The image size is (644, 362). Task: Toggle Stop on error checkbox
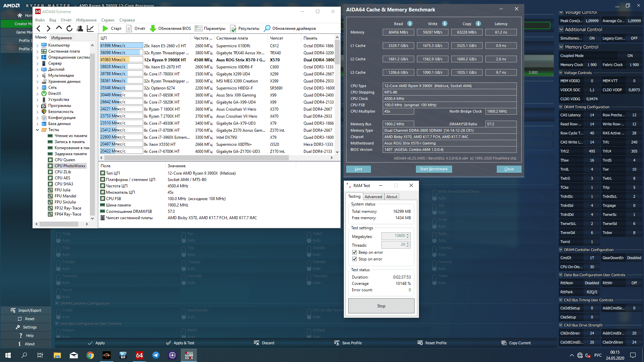(x=355, y=259)
